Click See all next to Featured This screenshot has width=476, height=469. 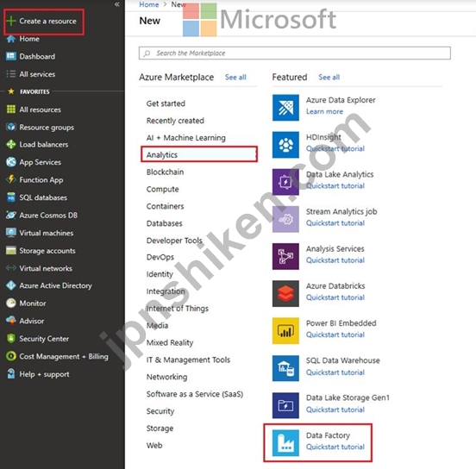tap(329, 77)
